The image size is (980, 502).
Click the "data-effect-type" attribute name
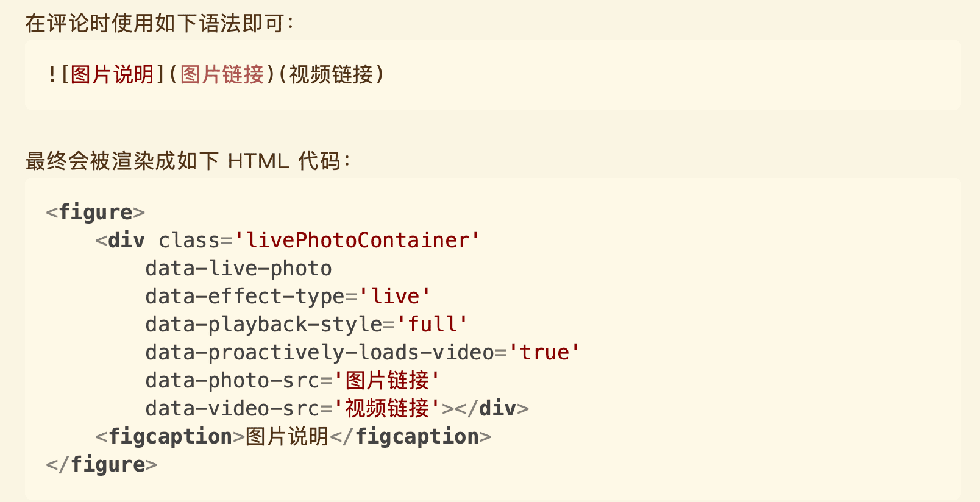245,296
